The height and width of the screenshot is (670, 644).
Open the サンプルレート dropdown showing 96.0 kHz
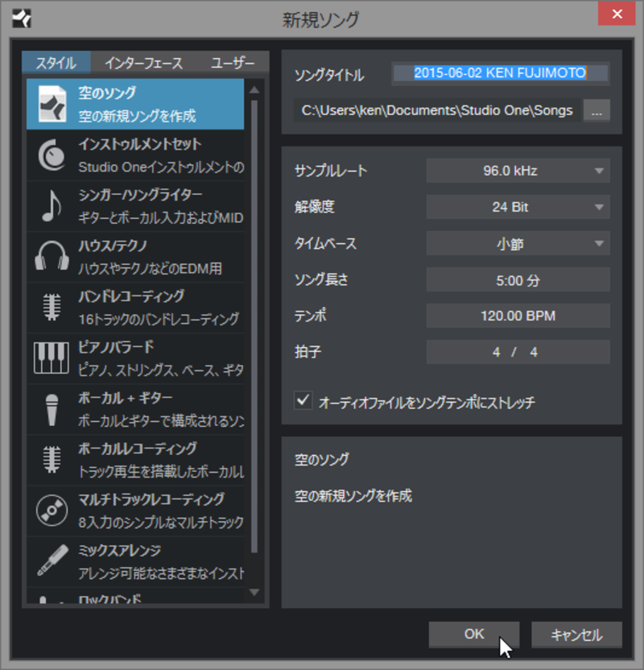pos(518,171)
